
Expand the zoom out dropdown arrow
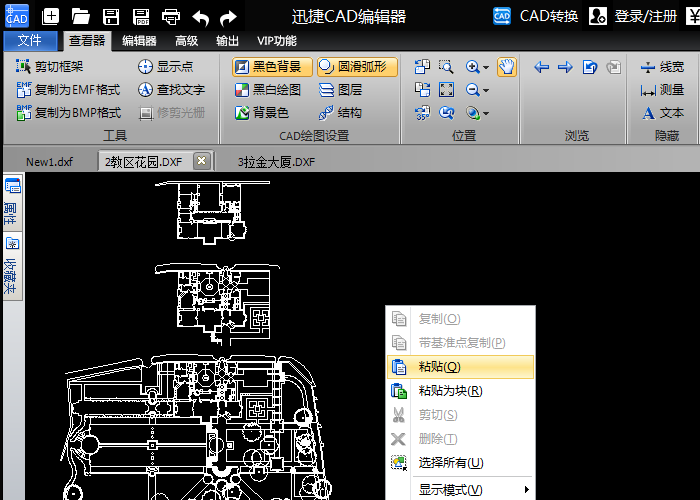point(486,91)
